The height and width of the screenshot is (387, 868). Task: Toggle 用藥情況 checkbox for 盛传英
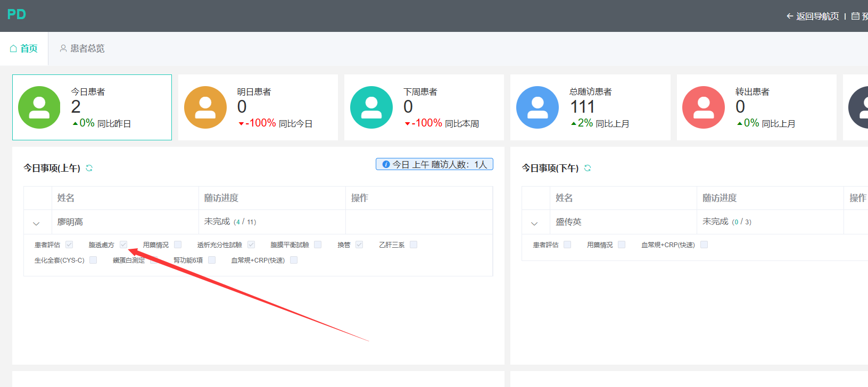tap(622, 245)
